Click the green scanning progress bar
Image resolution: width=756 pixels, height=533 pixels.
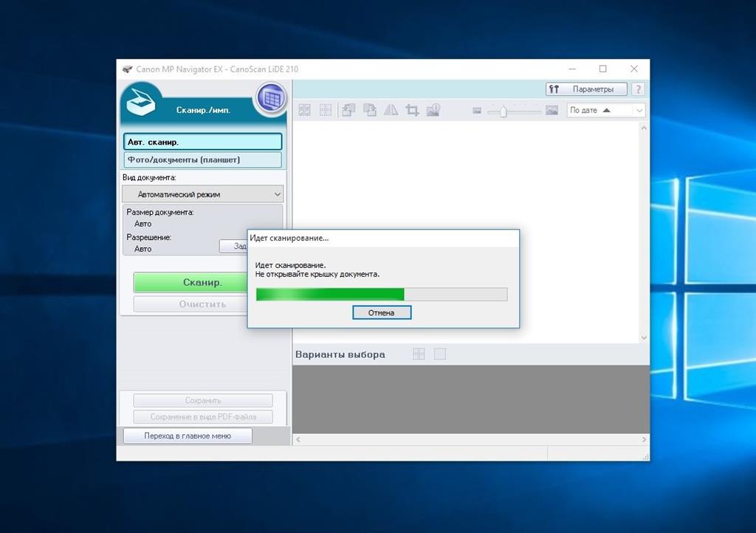382,294
